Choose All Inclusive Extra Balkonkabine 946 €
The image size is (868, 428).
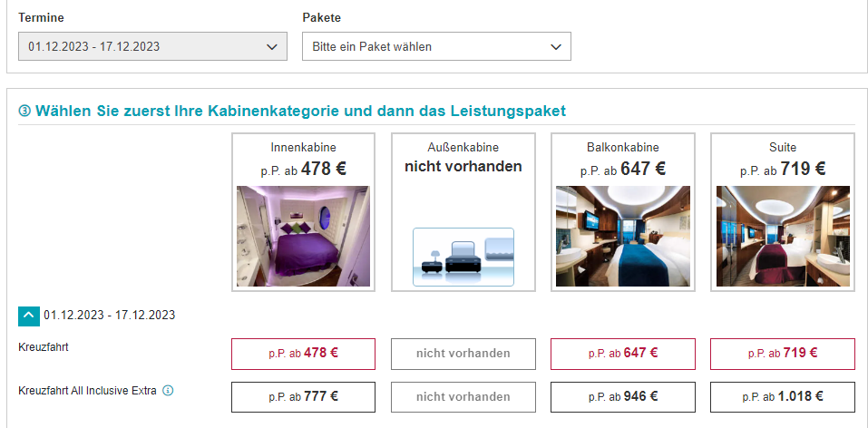pyautogui.click(x=623, y=397)
